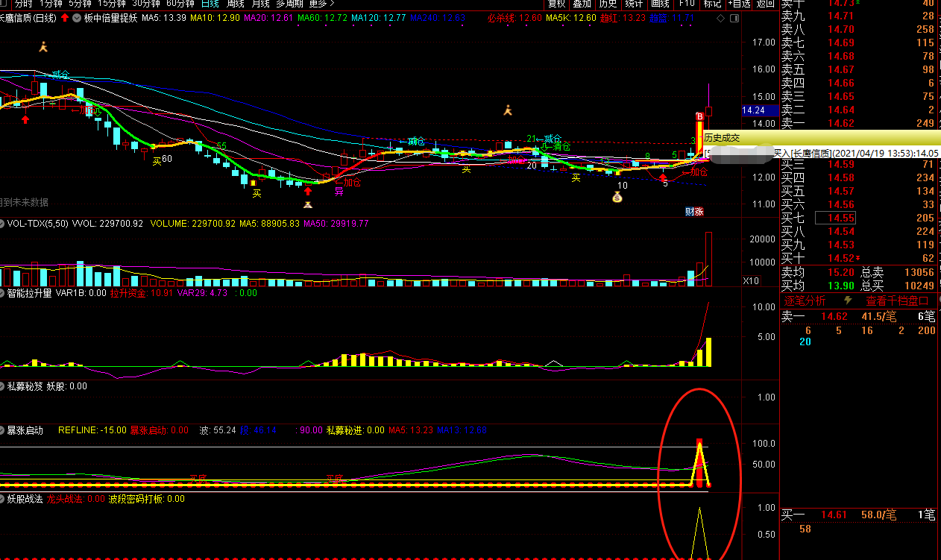Click the 标记 mark button
Image resolution: width=941 pixels, height=560 pixels.
(712, 4)
